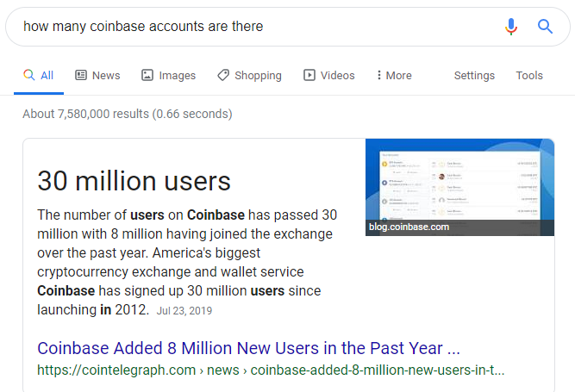Click the Videos tab play icon
The width and height of the screenshot is (575, 392).
point(309,75)
